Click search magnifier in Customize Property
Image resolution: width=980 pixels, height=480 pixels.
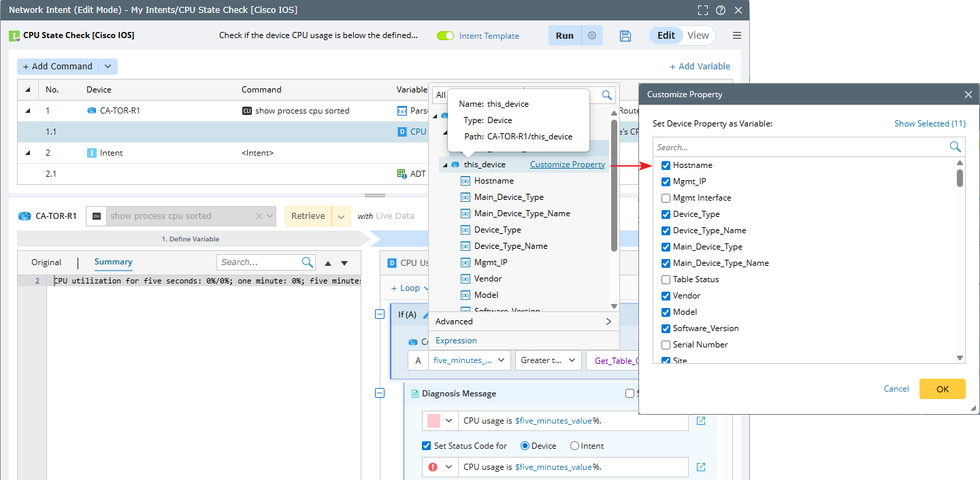[955, 147]
